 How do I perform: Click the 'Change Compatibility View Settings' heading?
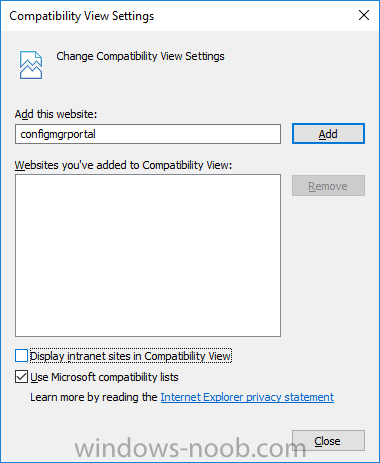pyautogui.click(x=140, y=56)
